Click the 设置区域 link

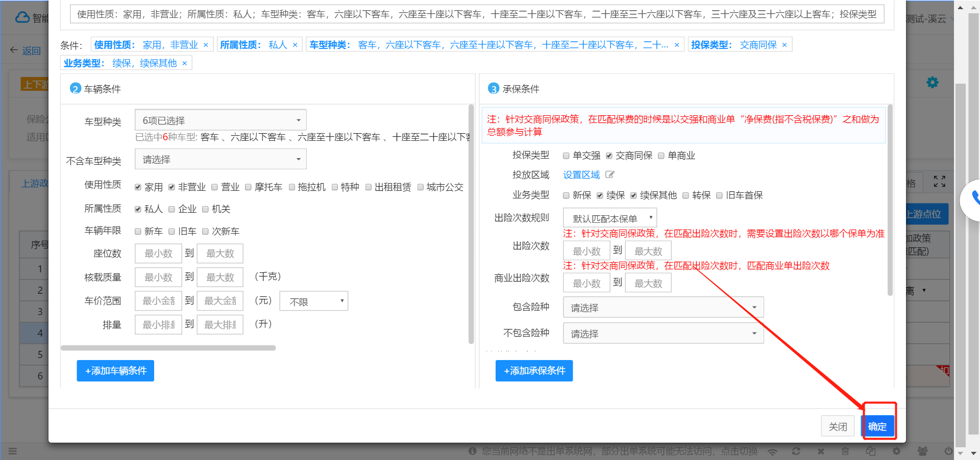coord(581,175)
